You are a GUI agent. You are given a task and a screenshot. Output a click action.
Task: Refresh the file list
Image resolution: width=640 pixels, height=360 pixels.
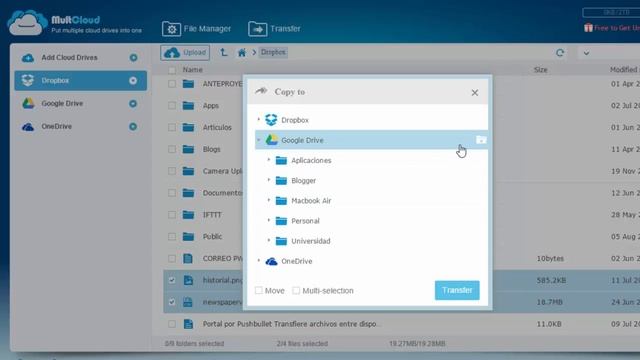[560, 53]
